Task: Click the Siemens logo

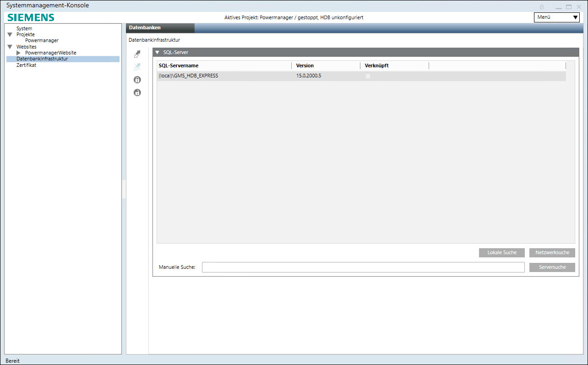Action: point(31,17)
